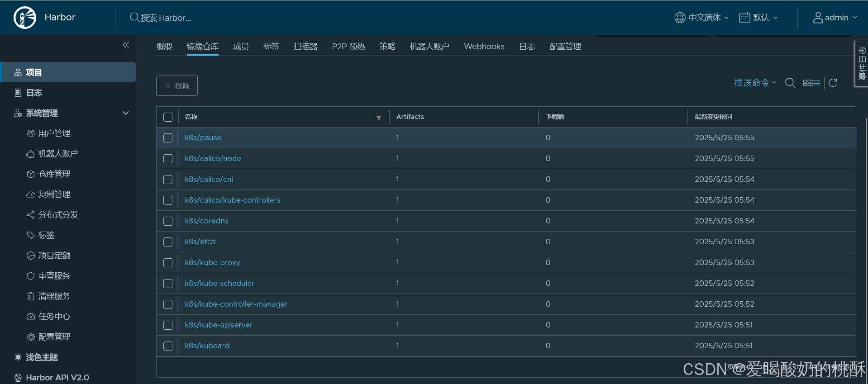Open 复制管理 in sidebar
Image resolution: width=868 pixels, height=384 pixels.
[x=54, y=194]
